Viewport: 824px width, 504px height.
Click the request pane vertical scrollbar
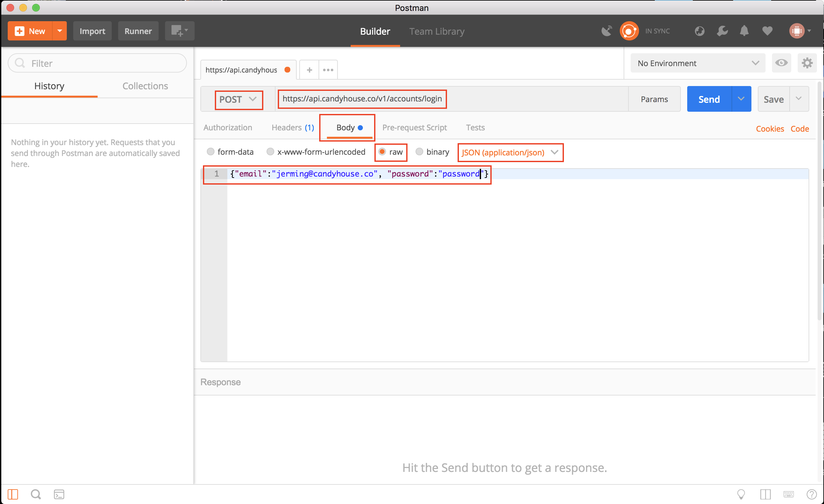pyautogui.click(x=819, y=201)
